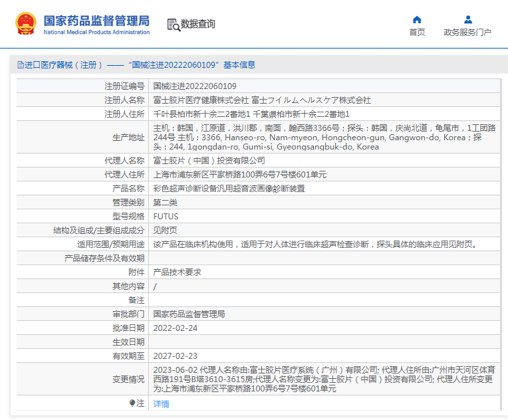Screen dimensions: 508x420
Task: Click production address value mentioning Hanseo-ro
Action: pos(324,138)
